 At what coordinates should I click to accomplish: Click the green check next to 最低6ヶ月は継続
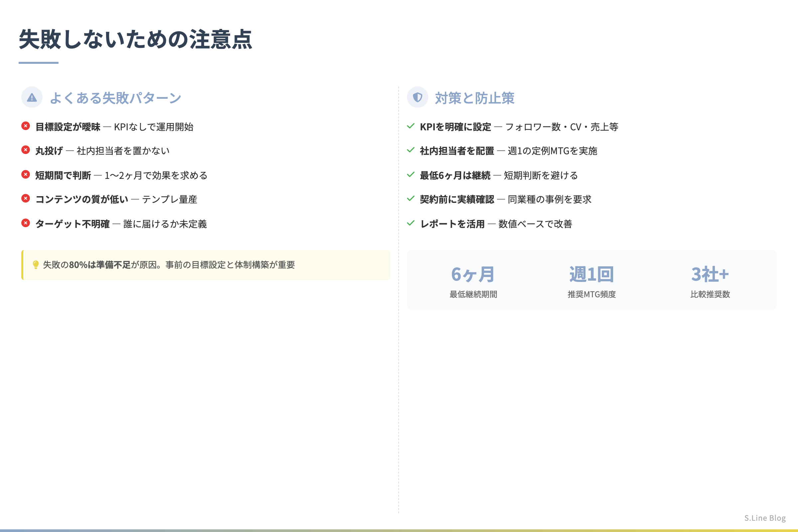[x=411, y=174]
